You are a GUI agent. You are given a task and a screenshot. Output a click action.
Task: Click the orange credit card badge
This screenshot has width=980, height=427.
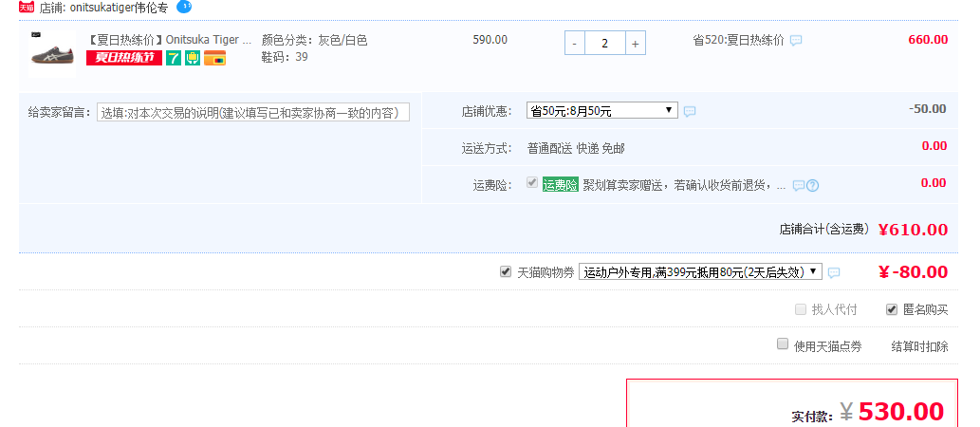coord(215,59)
